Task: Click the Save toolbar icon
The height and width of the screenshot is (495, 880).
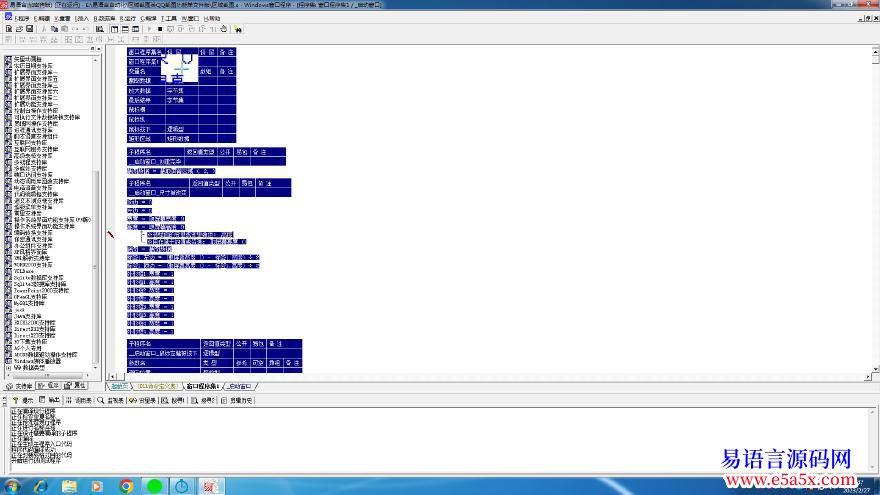Action: tap(28, 29)
